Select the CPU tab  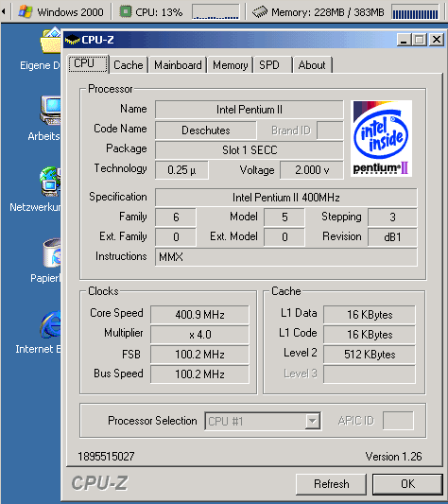pyautogui.click(x=88, y=63)
